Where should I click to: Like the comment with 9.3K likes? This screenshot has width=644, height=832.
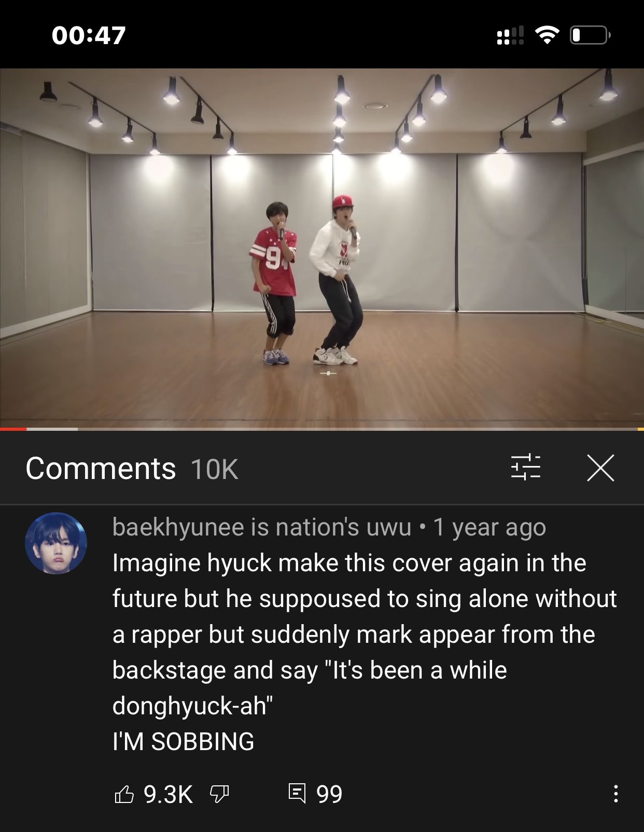[x=124, y=794]
